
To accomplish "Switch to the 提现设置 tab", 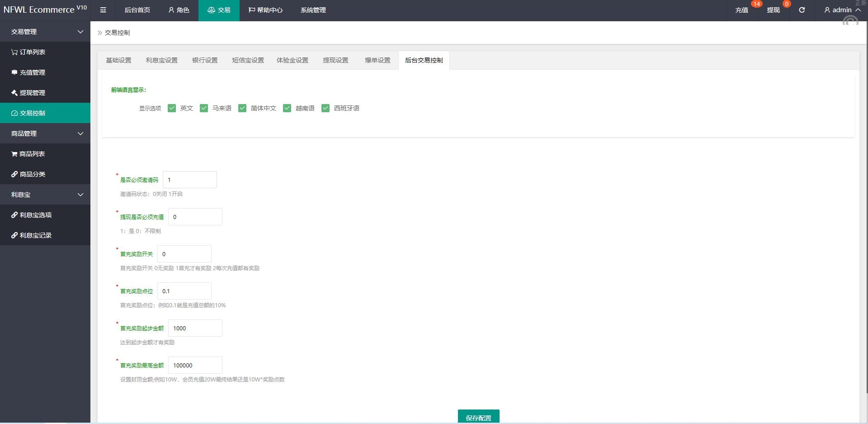I will [x=335, y=60].
